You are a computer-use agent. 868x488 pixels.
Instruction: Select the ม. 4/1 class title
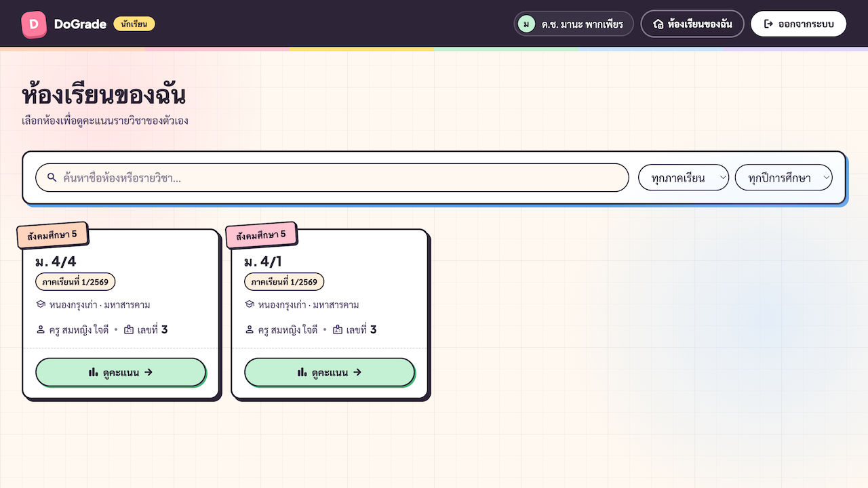tap(263, 262)
